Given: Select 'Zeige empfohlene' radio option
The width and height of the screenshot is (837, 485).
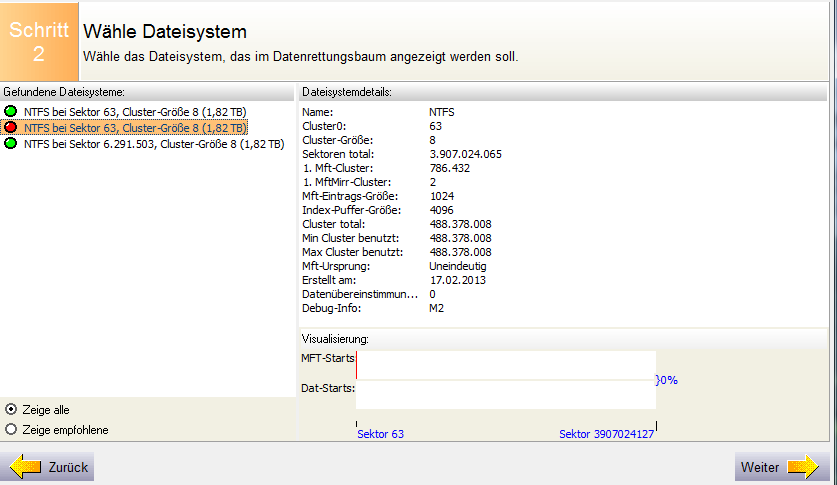Looking at the screenshot, I should [x=11, y=430].
